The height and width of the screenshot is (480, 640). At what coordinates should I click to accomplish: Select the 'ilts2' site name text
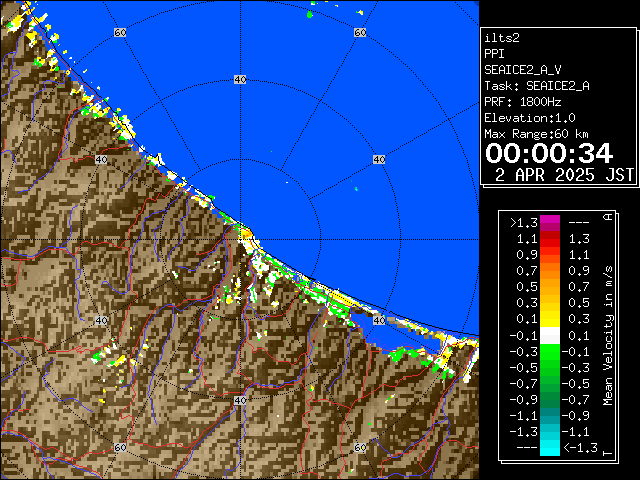502,38
